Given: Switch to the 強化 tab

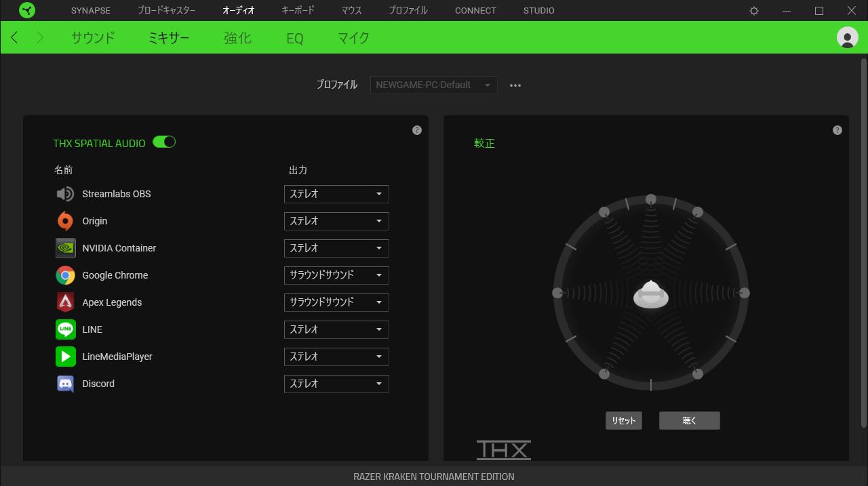Looking at the screenshot, I should click(x=237, y=38).
